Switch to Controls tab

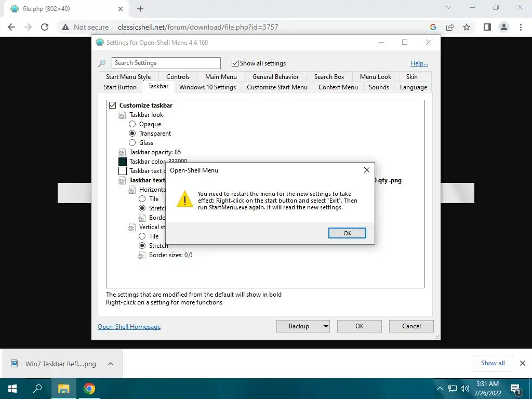[178, 77]
